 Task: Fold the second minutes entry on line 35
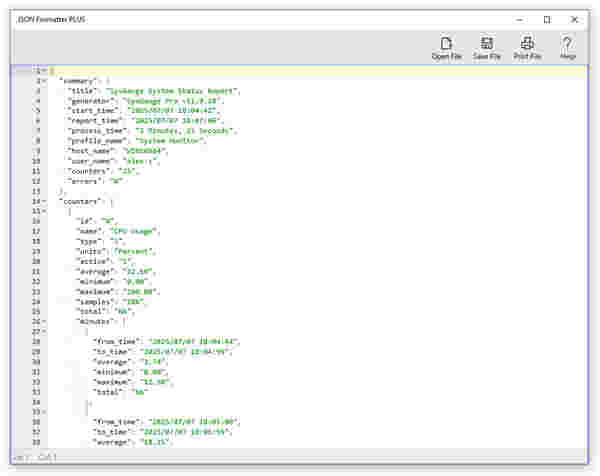point(44,411)
